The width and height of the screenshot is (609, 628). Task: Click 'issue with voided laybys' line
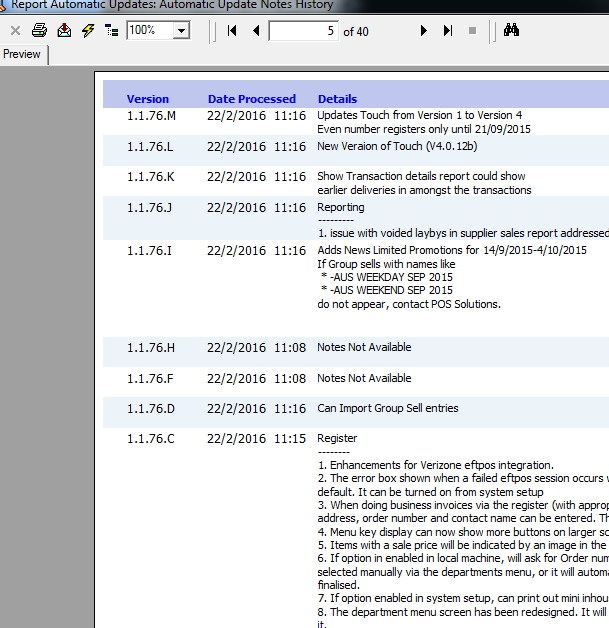463,233
